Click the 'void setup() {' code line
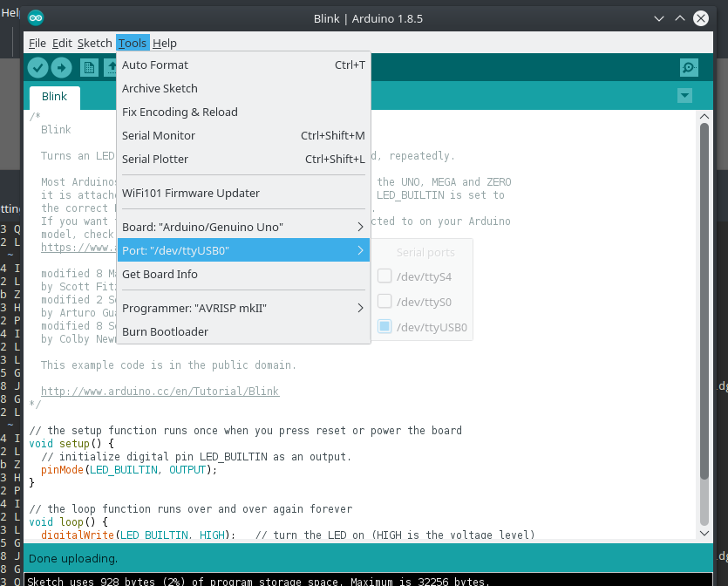 tap(71, 444)
